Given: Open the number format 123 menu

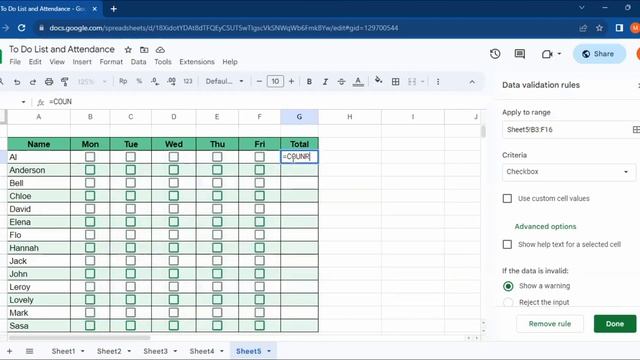Looking at the screenshot, I should [188, 81].
